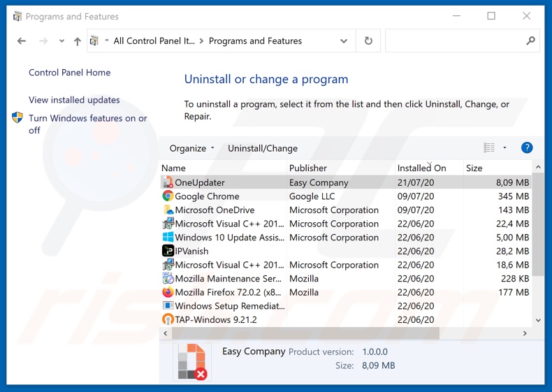
Task: Click the OneUpdater program icon
Action: click(168, 182)
